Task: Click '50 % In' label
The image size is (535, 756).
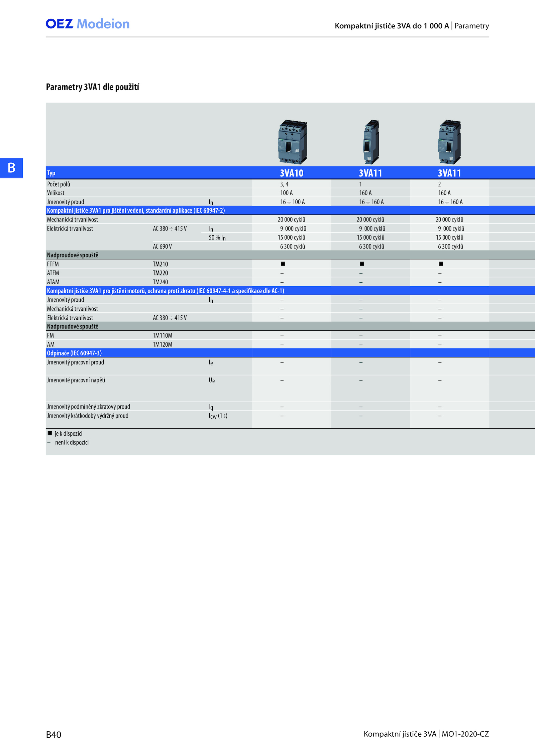Action: [217, 238]
